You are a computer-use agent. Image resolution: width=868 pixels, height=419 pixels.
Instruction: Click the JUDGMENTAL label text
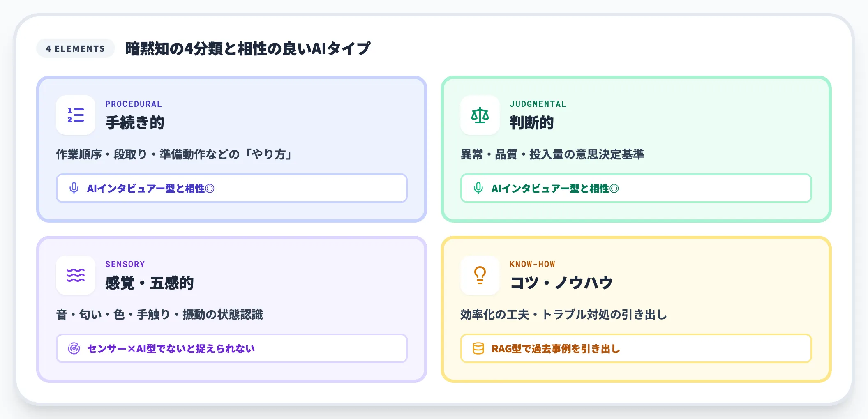click(x=538, y=104)
